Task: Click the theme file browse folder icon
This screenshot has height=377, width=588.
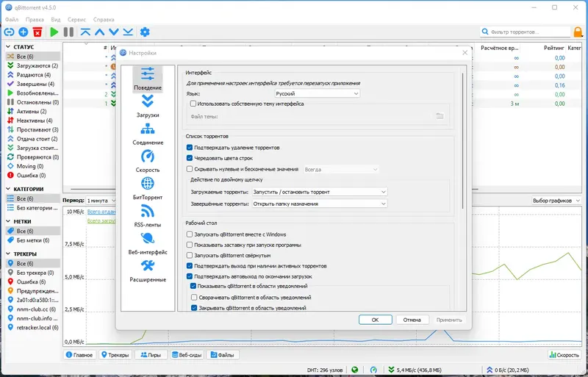Action: tap(440, 116)
